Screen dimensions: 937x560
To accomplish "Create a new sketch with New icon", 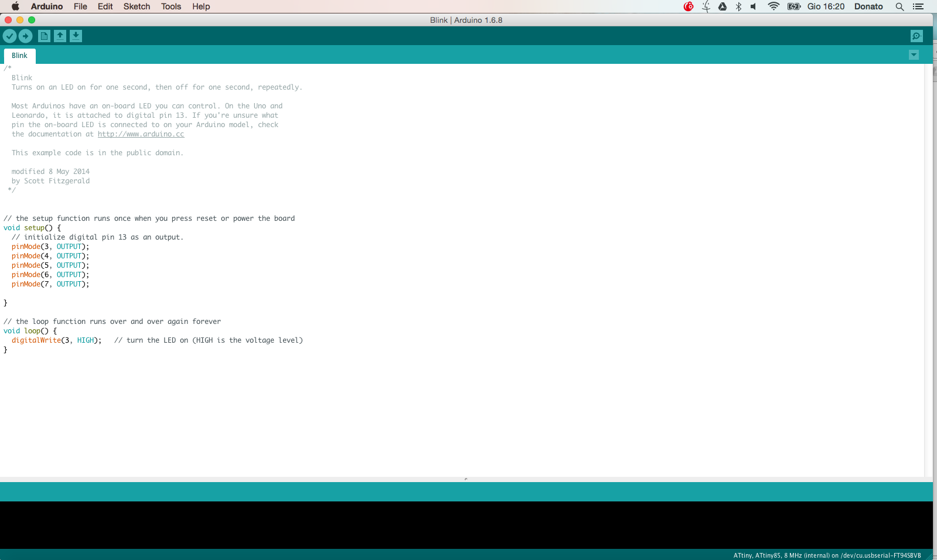I will click(44, 36).
